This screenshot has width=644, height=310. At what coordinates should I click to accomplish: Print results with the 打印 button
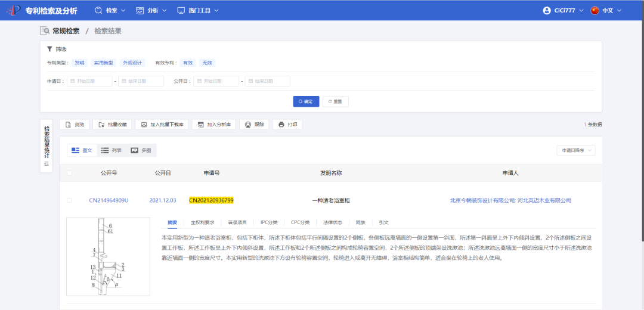(x=287, y=125)
